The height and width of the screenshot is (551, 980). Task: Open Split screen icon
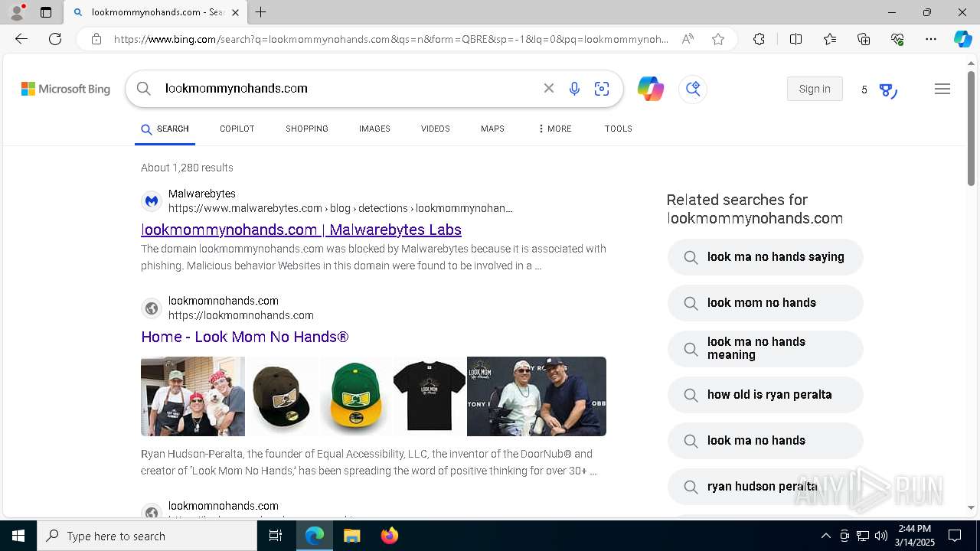795,39
